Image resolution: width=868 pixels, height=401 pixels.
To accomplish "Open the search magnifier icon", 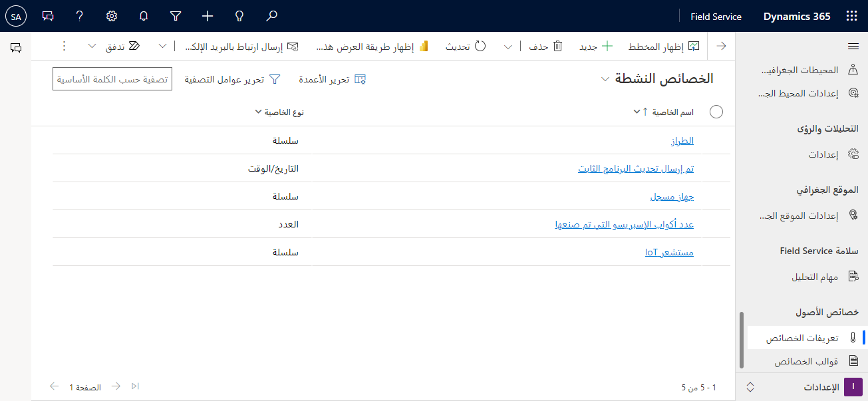I will pyautogui.click(x=271, y=16).
